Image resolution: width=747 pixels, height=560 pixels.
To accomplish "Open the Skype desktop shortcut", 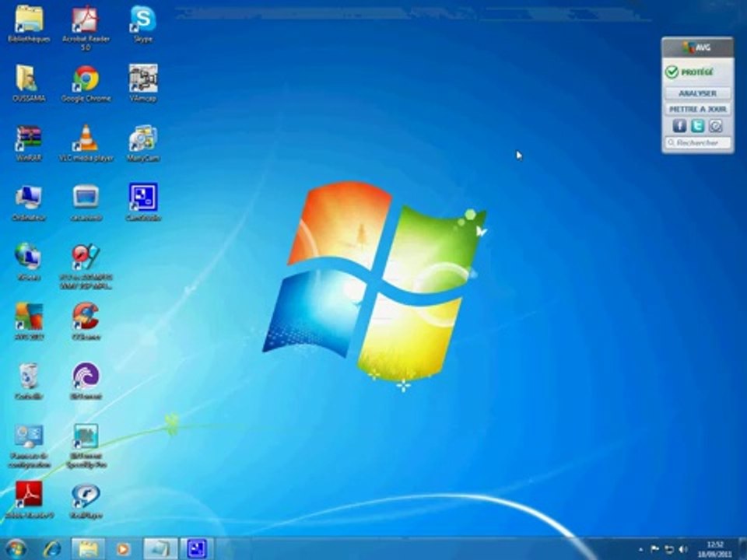I will coord(143,24).
